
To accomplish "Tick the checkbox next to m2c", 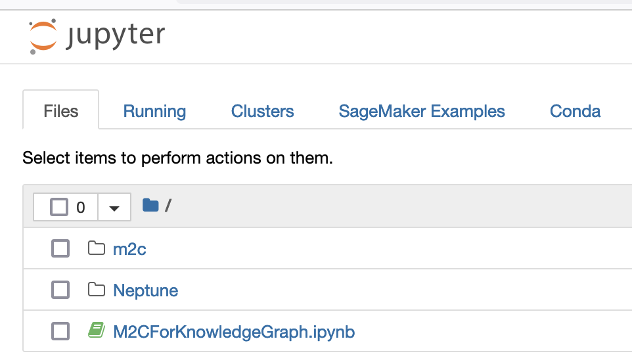I will (x=60, y=248).
